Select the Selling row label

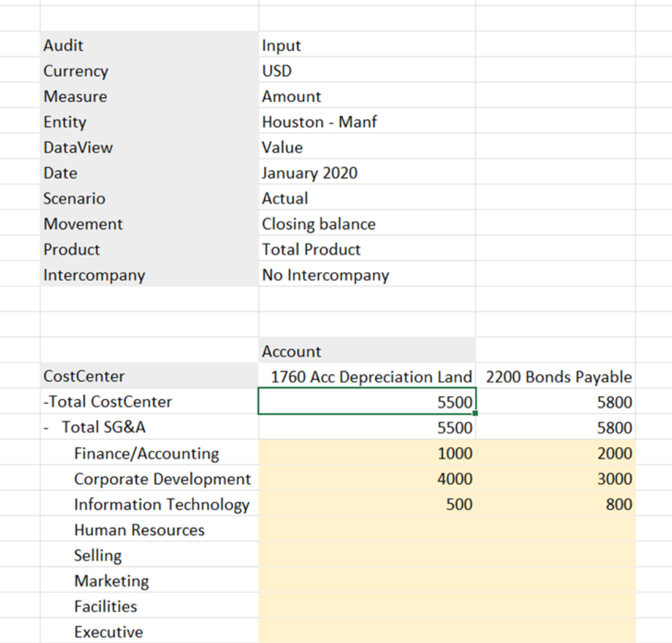(149, 554)
